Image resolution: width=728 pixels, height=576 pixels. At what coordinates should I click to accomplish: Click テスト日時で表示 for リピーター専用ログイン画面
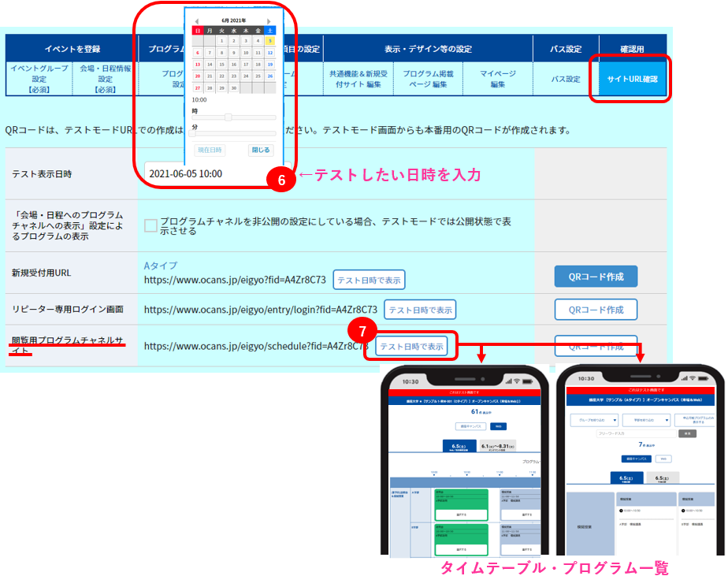coord(420,310)
